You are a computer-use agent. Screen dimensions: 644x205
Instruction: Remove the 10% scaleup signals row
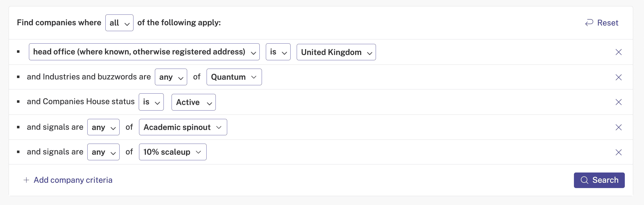pyautogui.click(x=618, y=152)
